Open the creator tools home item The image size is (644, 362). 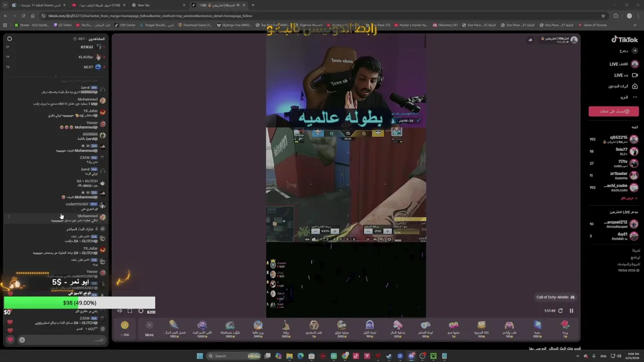coord(623,86)
